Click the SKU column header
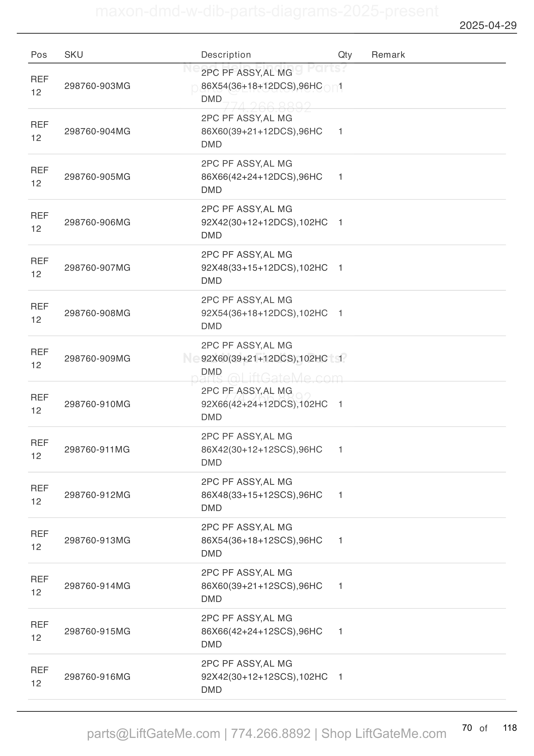This screenshot has height=756, width=534. (x=74, y=55)
